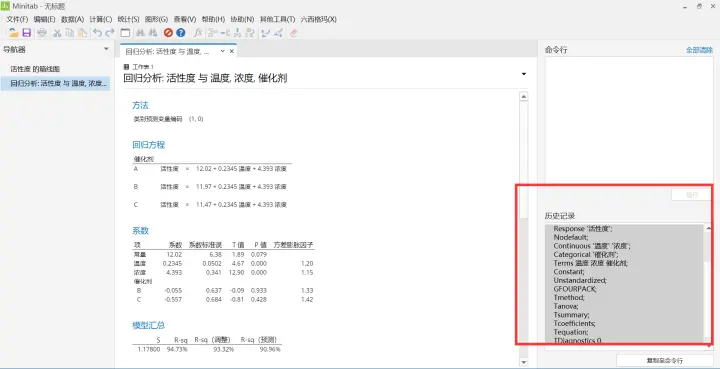Click the blue Help question-mark icon
This screenshot has width=720, height=369.
click(x=180, y=33)
